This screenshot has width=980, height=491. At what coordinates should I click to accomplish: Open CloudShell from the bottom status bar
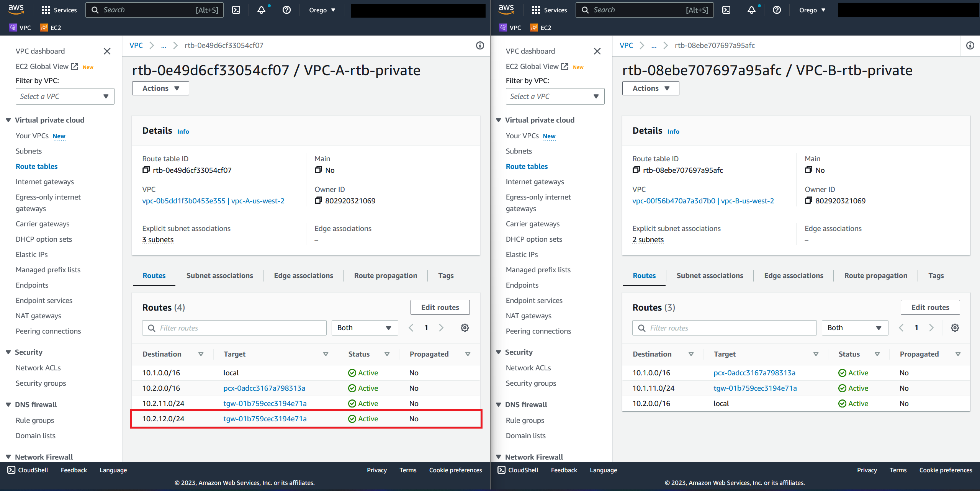(27, 470)
